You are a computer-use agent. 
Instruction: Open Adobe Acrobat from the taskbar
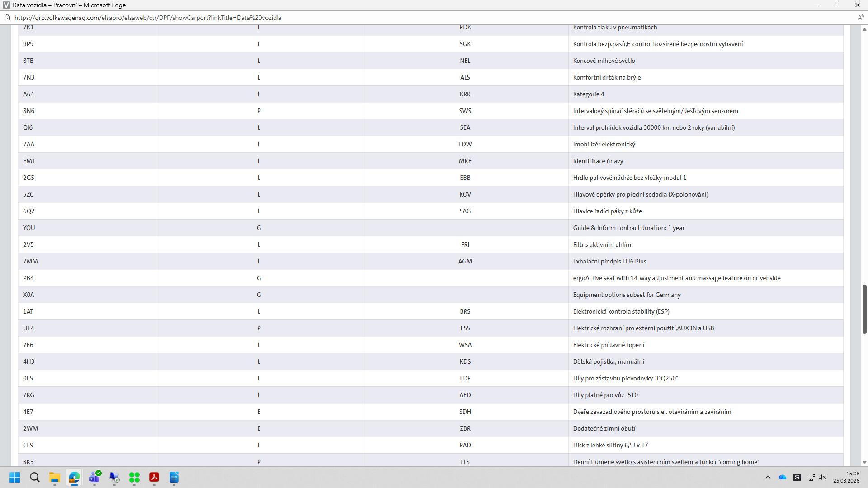pos(154,477)
